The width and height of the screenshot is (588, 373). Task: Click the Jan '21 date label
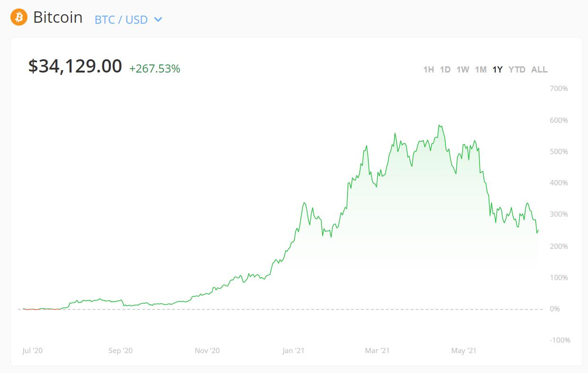(294, 351)
